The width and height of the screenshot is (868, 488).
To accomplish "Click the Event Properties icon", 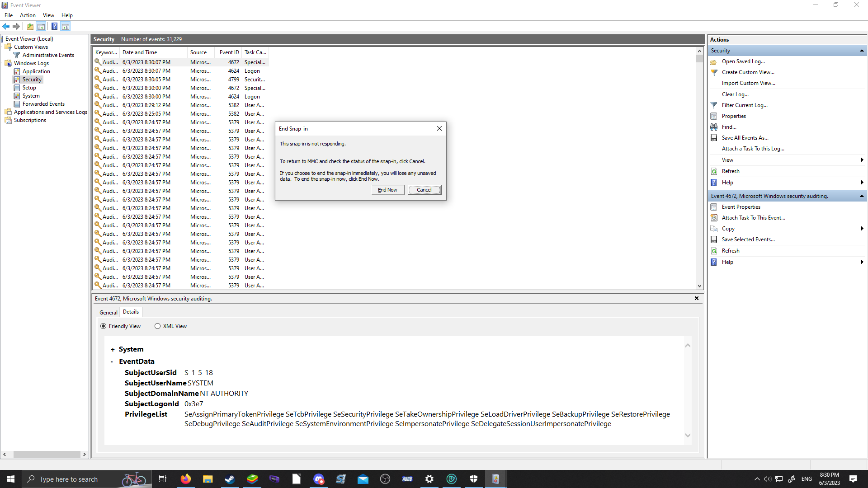I will tap(714, 207).
